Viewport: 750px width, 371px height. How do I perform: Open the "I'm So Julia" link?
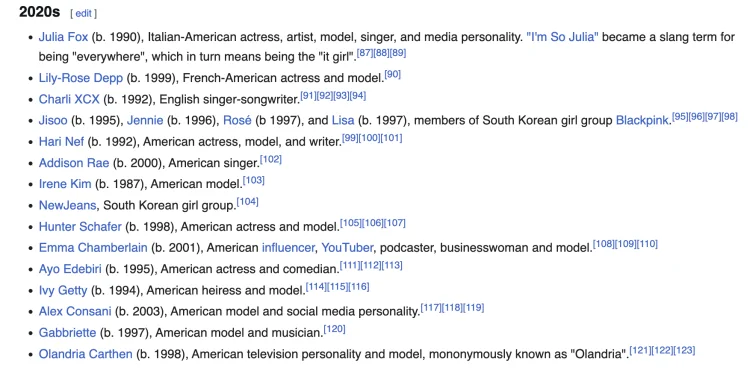coord(562,37)
